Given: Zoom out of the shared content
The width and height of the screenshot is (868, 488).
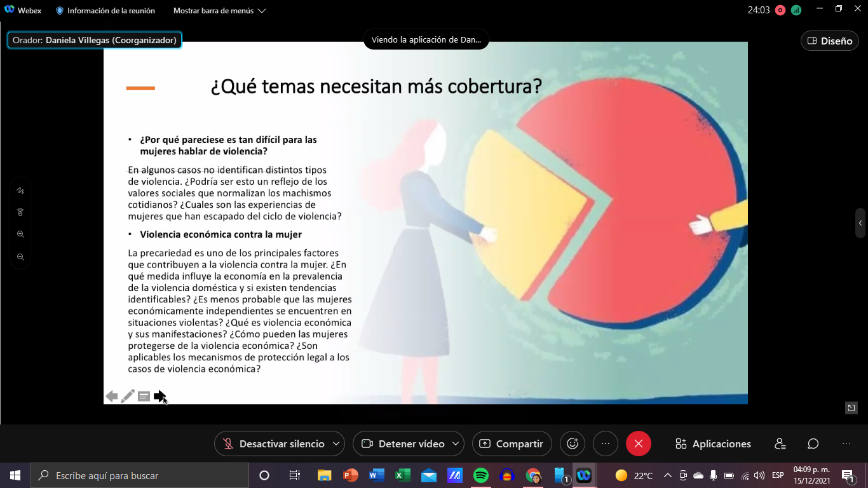Looking at the screenshot, I should click(x=20, y=257).
